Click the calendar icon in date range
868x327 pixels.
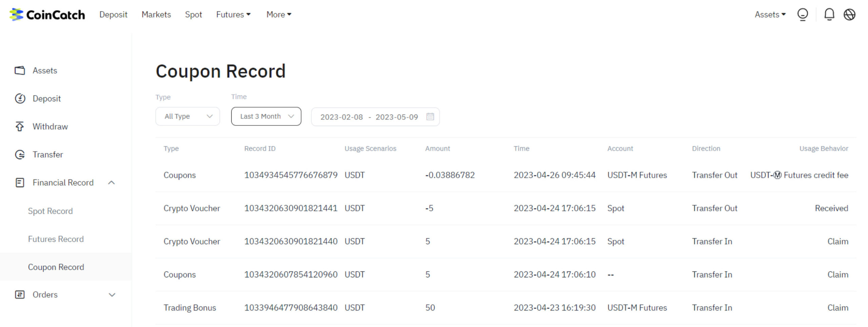430,117
